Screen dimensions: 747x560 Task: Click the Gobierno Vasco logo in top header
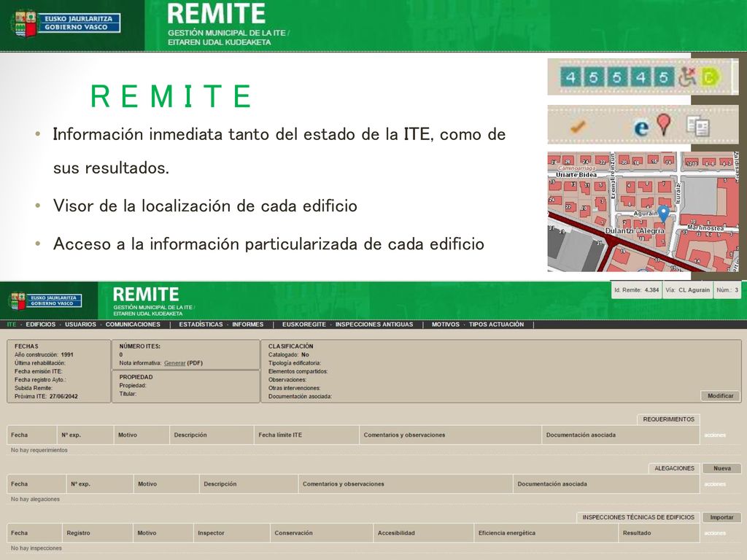point(66,23)
